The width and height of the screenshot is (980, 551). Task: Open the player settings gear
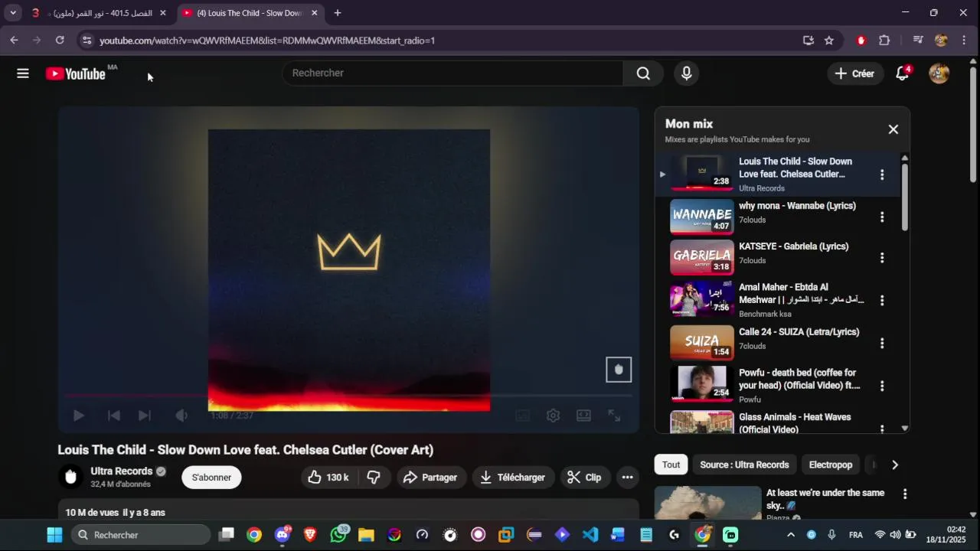(553, 416)
